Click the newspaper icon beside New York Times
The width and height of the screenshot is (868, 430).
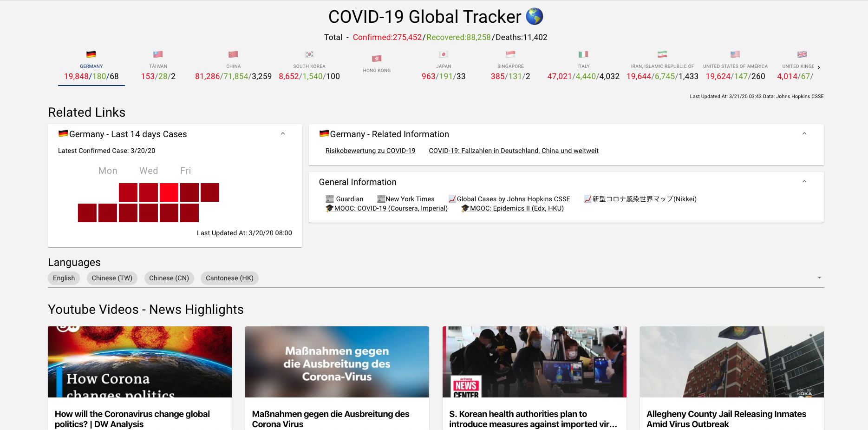click(x=381, y=199)
